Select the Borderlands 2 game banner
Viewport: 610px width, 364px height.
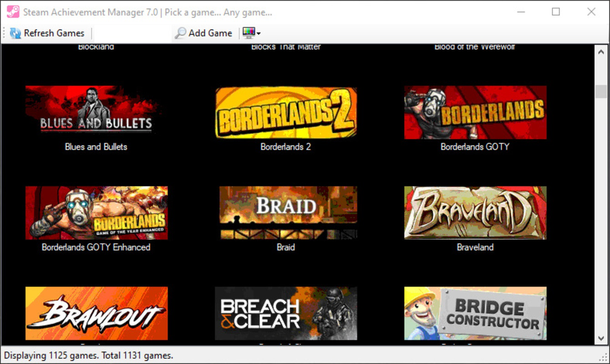286,112
